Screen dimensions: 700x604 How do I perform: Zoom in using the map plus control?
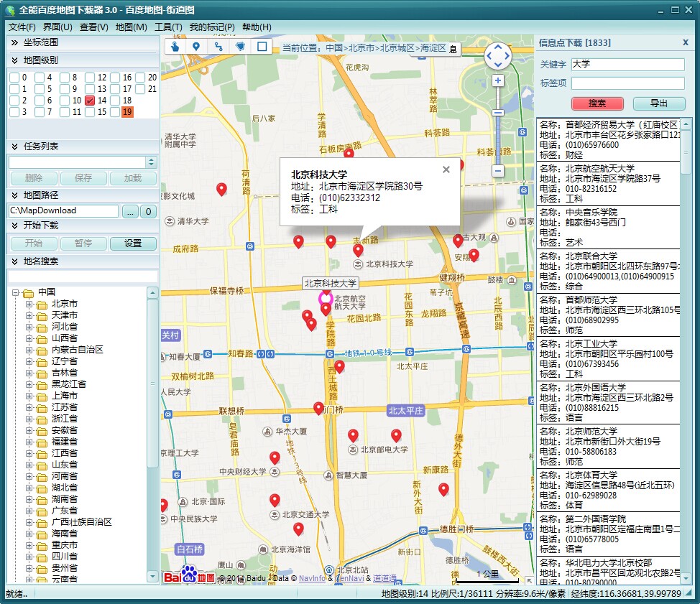point(498,81)
